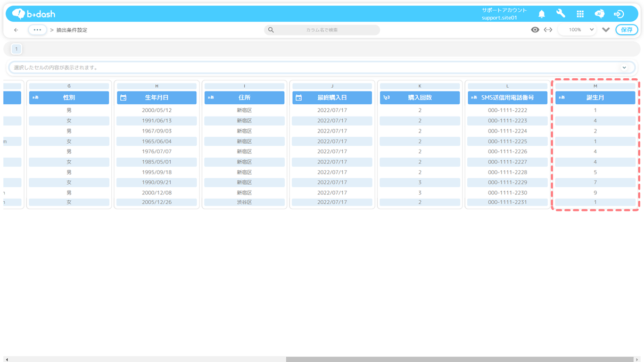Select the 誕生月 column header
Image resolution: width=644 pixels, height=362 pixels.
pos(595,97)
